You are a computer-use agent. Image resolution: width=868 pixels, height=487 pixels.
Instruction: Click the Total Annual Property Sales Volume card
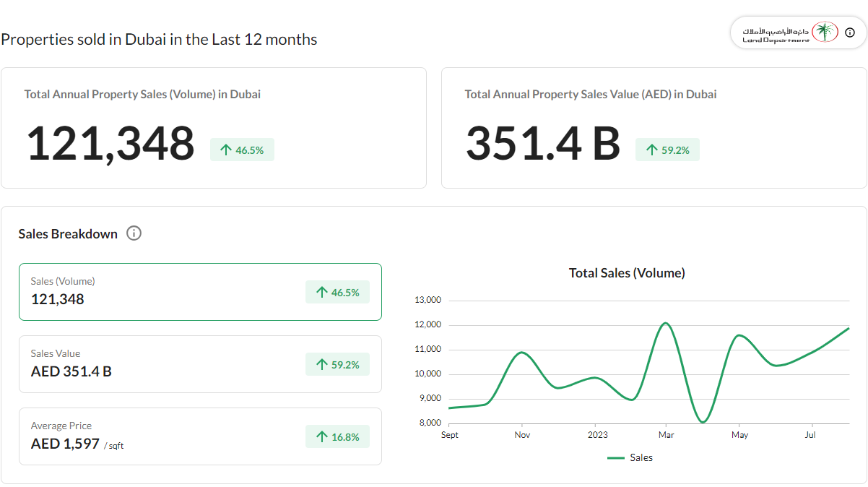214,128
